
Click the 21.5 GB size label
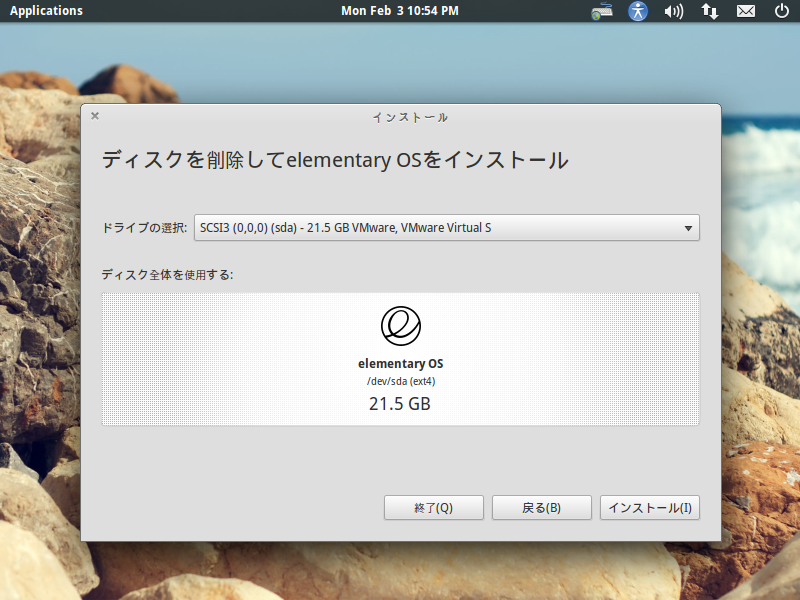pos(400,404)
